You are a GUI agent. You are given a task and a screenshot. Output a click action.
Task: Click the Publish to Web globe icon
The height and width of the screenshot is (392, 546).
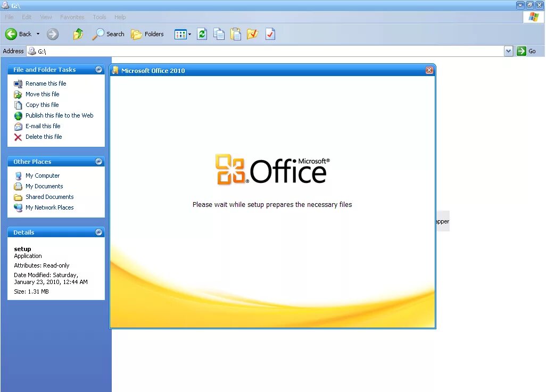[x=18, y=116]
